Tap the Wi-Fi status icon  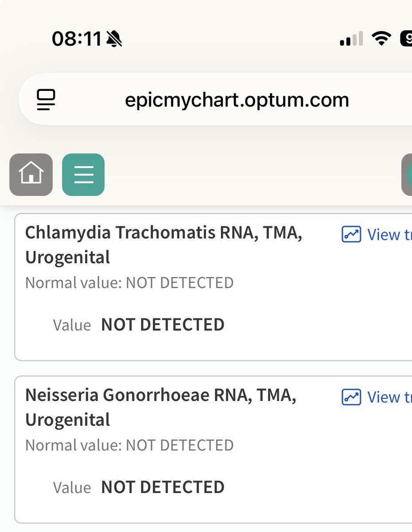[x=381, y=39]
